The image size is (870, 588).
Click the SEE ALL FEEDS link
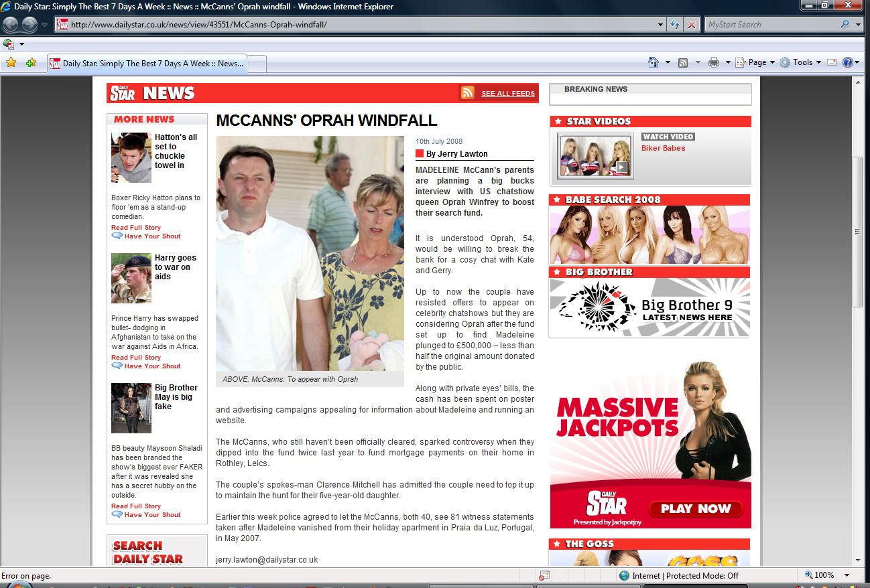[x=507, y=94]
